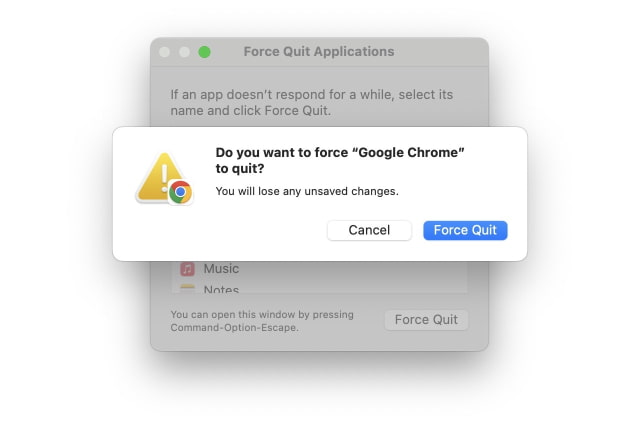Click empty title bar right of window title
This screenshot has width=640, height=425.
(440, 52)
